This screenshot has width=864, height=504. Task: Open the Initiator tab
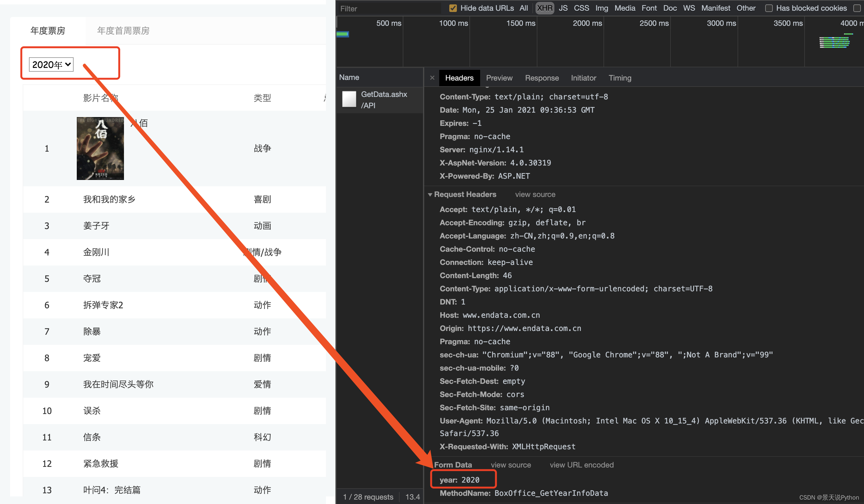pyautogui.click(x=583, y=78)
